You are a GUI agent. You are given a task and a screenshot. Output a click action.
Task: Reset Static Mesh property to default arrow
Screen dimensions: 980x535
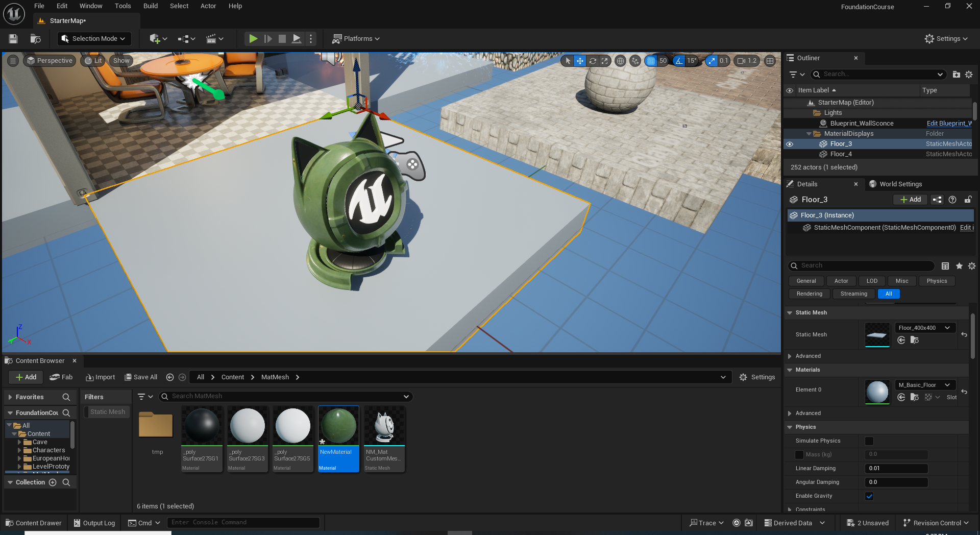964,335
